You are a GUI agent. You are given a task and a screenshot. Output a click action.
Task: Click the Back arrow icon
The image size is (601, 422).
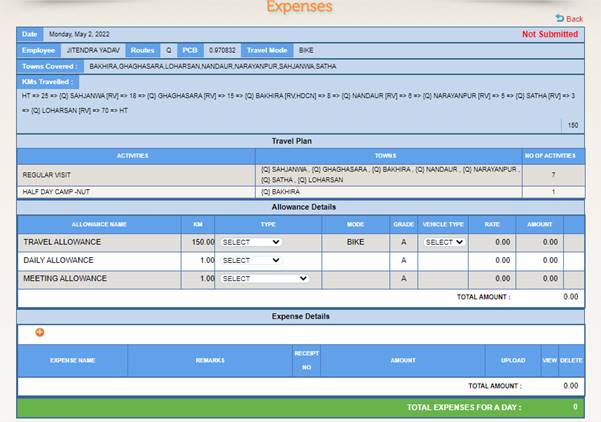[x=560, y=19]
